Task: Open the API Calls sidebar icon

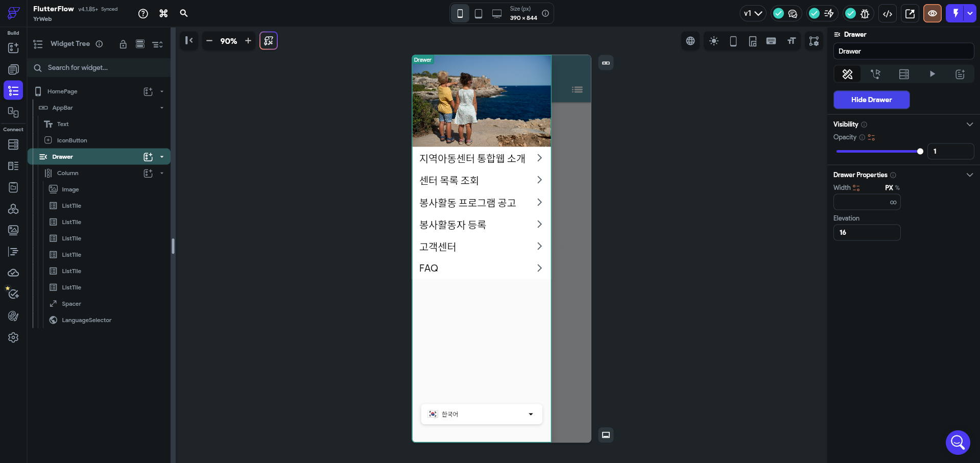Action: pyautogui.click(x=13, y=209)
